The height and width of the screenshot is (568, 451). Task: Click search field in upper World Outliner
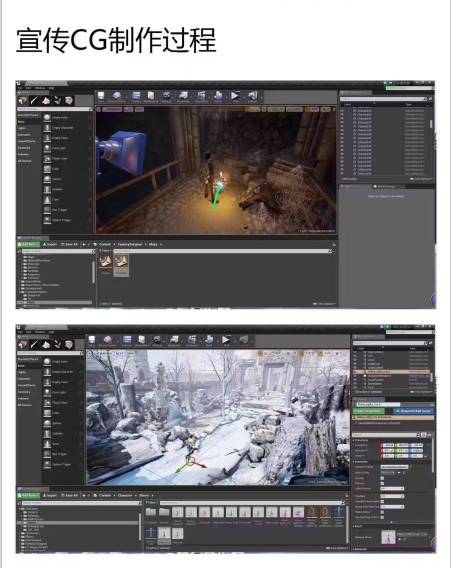384,99
